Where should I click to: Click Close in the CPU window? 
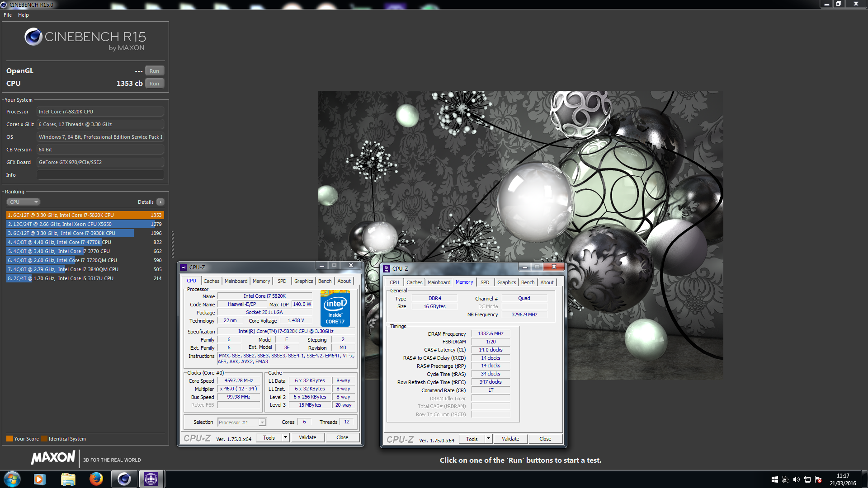click(342, 437)
